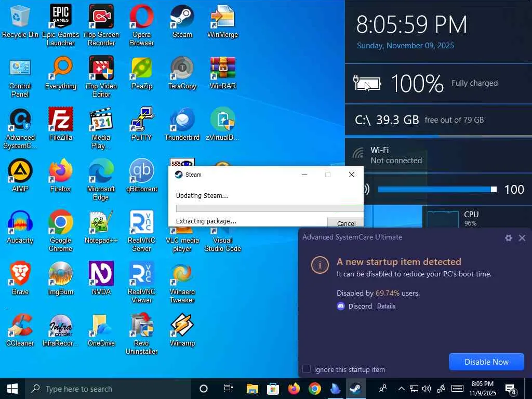Cancel the Steam update
532x399 pixels.
(x=345, y=223)
